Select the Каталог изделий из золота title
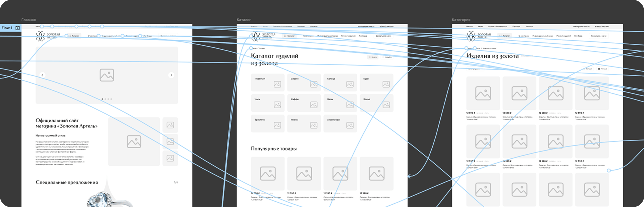The image size is (644, 207). coord(275,59)
